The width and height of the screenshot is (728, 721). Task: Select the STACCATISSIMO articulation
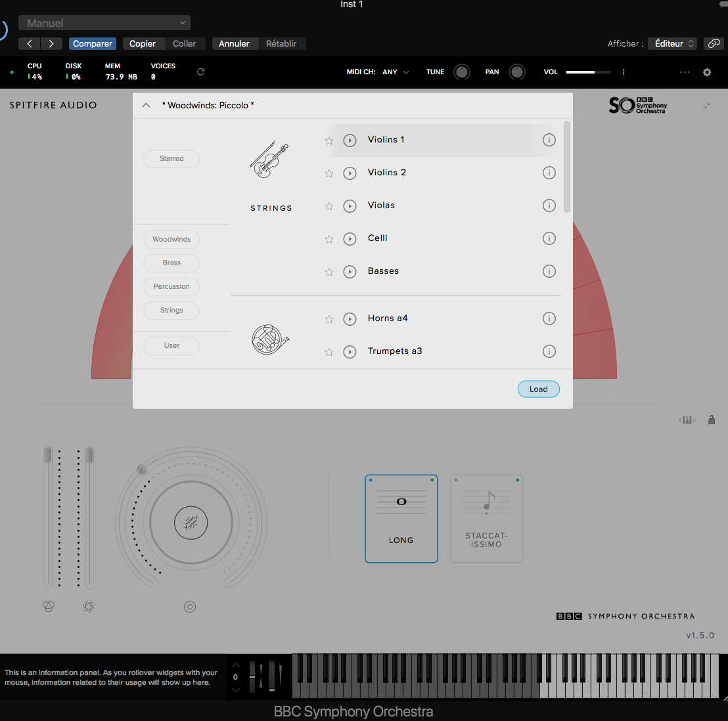click(487, 519)
